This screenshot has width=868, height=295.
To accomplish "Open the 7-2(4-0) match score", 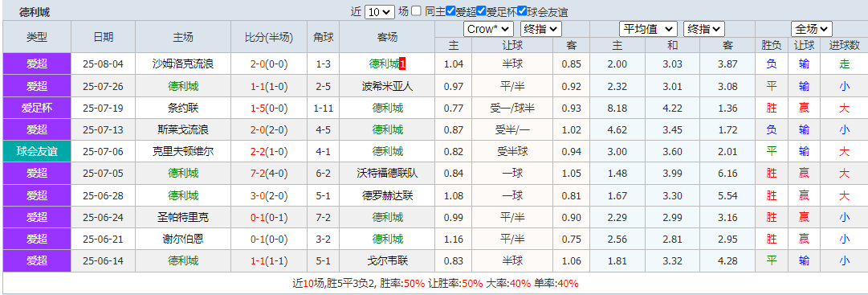I will (x=269, y=174).
